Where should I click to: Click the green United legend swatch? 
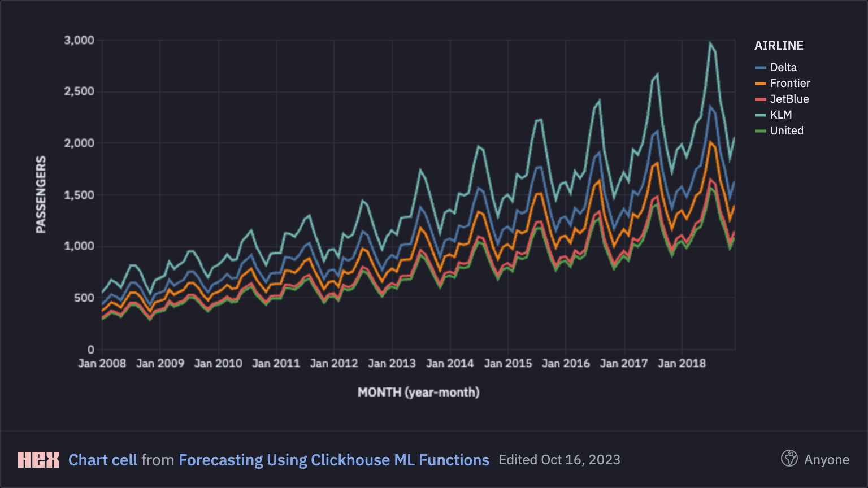pyautogui.click(x=761, y=131)
